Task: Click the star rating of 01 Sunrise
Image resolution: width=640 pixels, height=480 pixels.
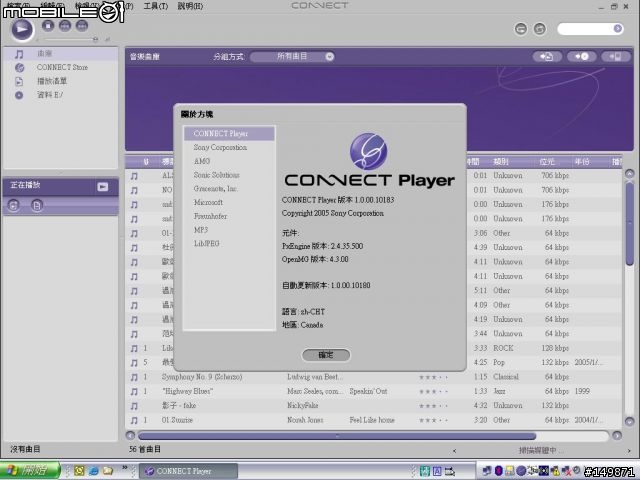Action: point(433,420)
